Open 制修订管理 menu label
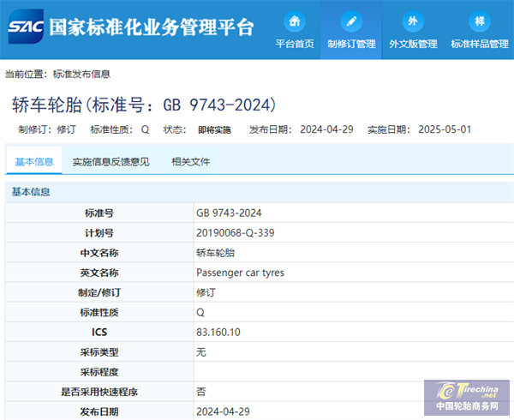This screenshot has height=420, width=514. [351, 44]
